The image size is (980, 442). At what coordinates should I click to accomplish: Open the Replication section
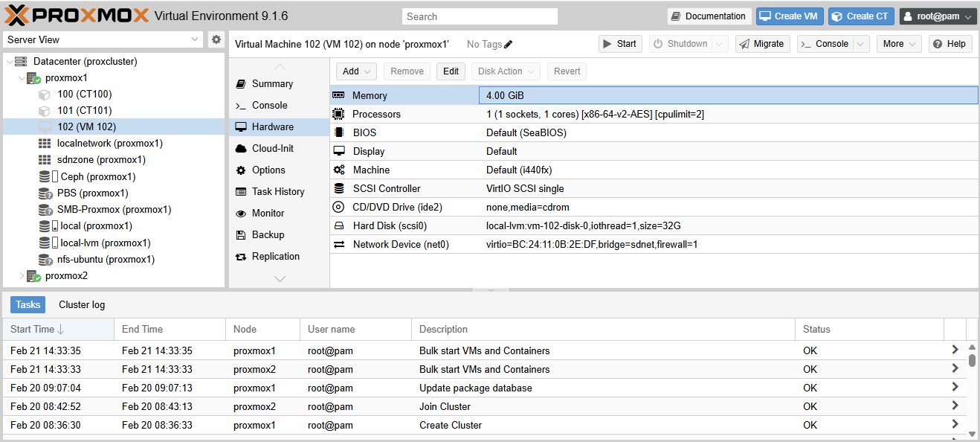point(279,257)
